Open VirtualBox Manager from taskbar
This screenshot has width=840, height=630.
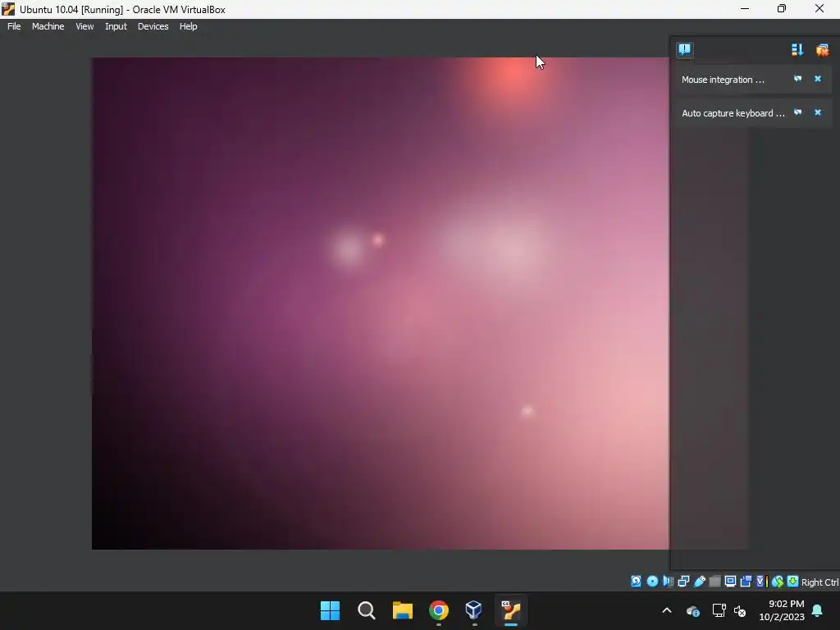pyautogui.click(x=474, y=610)
